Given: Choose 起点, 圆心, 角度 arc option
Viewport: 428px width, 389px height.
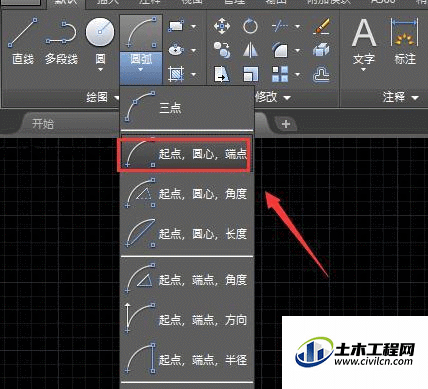Looking at the screenshot, I should pyautogui.click(x=187, y=194).
